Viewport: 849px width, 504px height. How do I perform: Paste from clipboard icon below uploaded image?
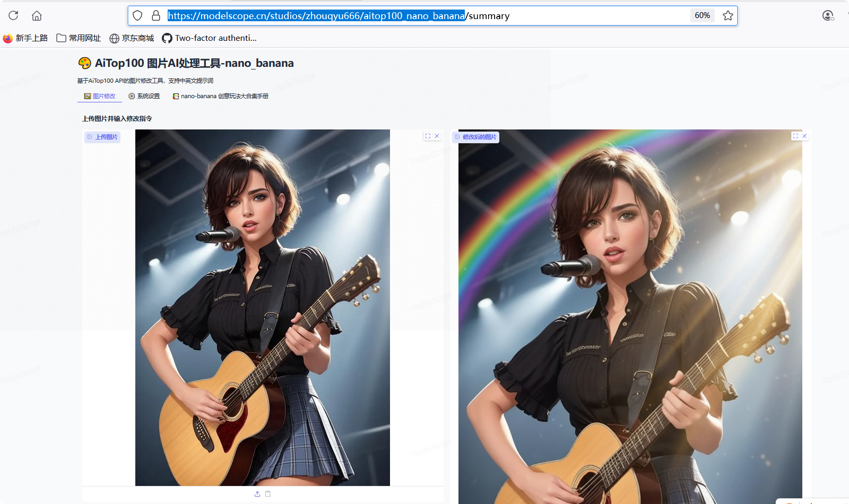click(x=268, y=494)
